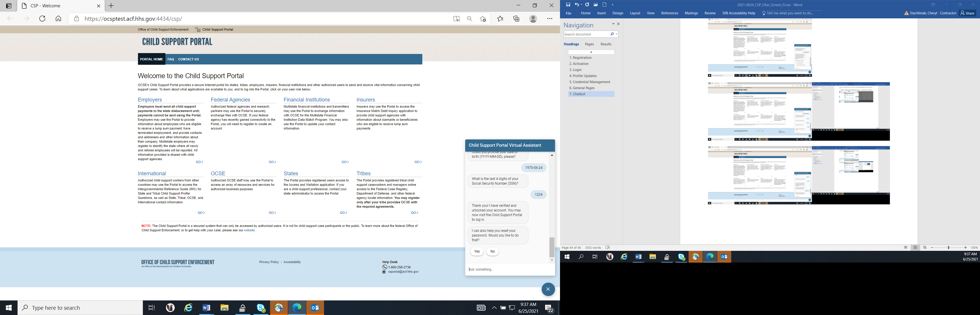Click Yes in the chatbot
The height and width of the screenshot is (315, 980).
(477, 251)
